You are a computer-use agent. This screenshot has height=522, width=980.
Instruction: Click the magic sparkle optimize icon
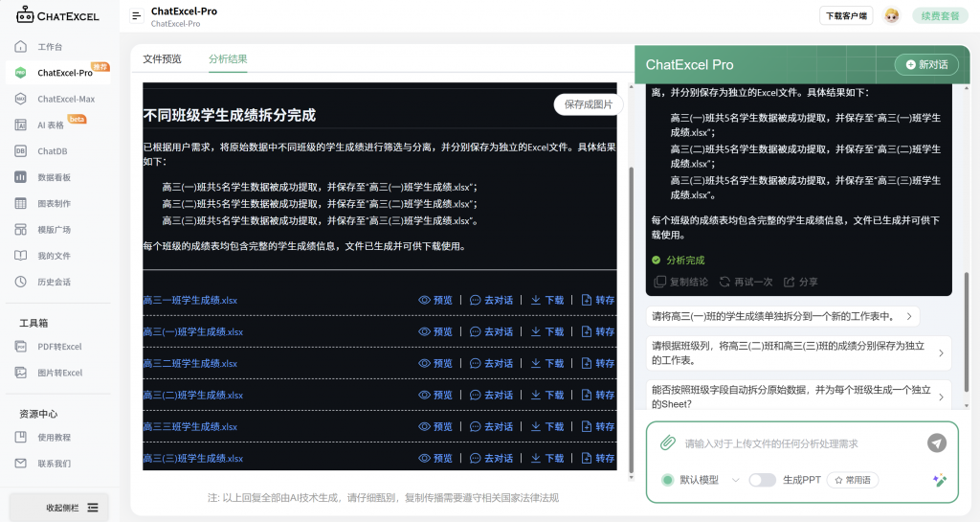(940, 480)
